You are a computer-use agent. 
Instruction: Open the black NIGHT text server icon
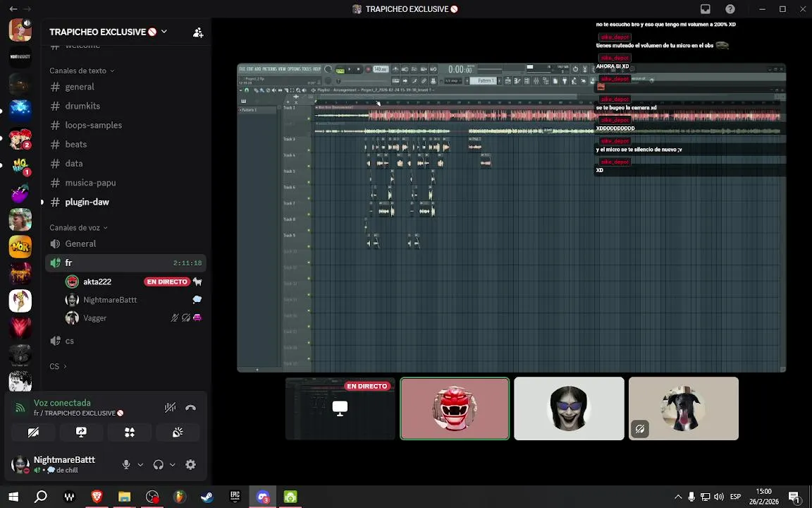[x=20, y=56]
